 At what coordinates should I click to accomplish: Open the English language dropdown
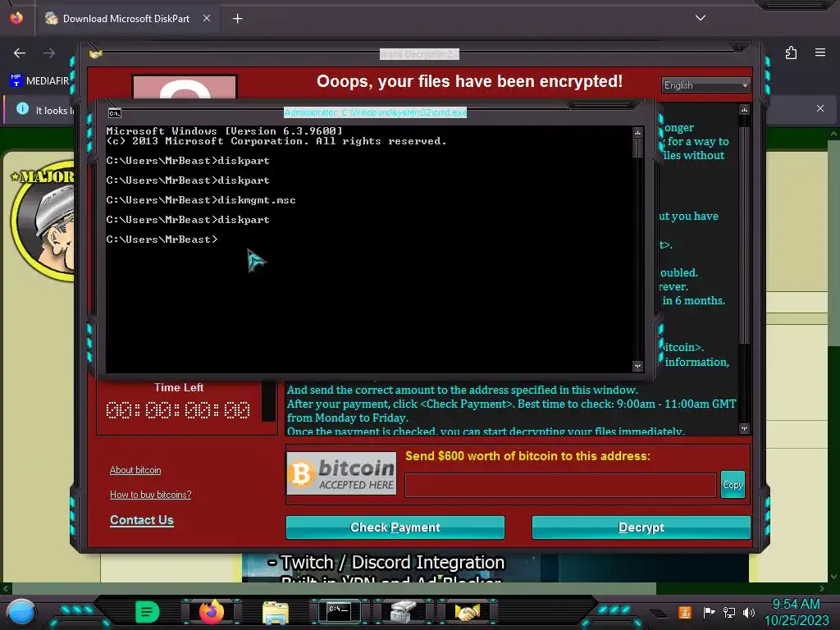pyautogui.click(x=705, y=85)
